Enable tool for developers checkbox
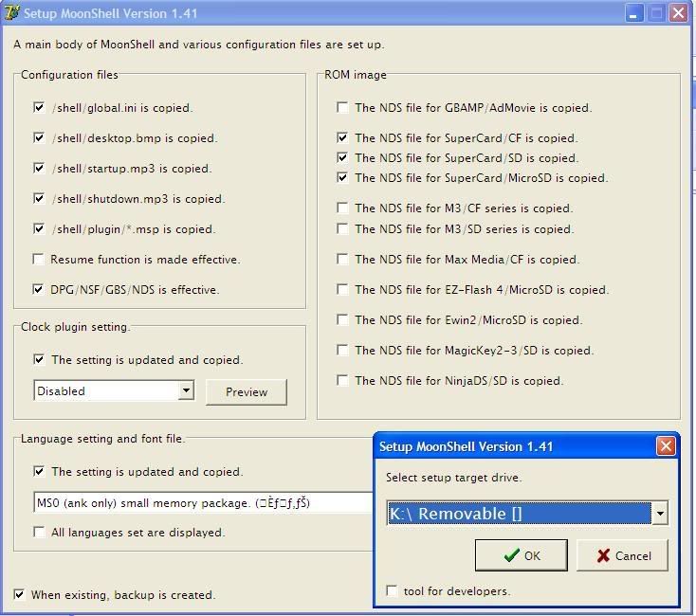The image size is (696, 616). tap(392, 590)
